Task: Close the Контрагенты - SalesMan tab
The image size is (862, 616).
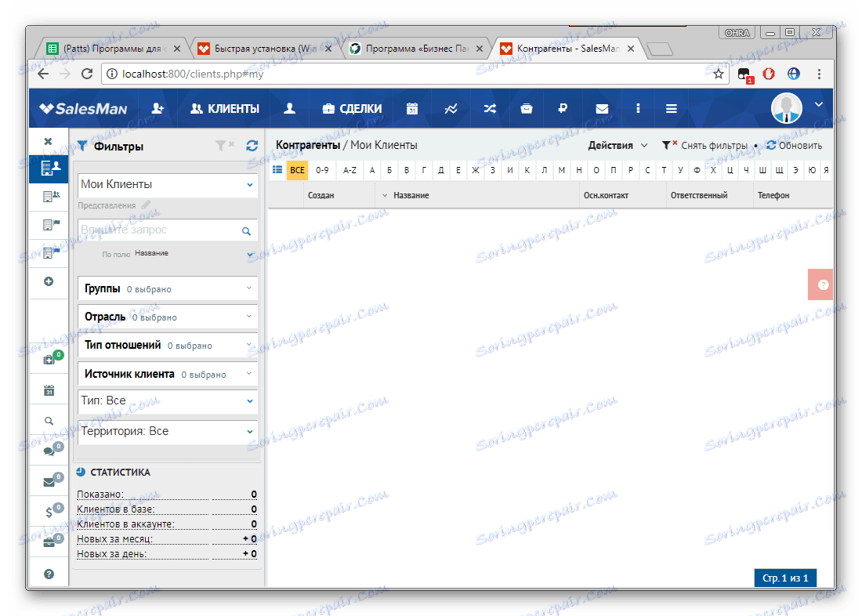Action: [631, 49]
